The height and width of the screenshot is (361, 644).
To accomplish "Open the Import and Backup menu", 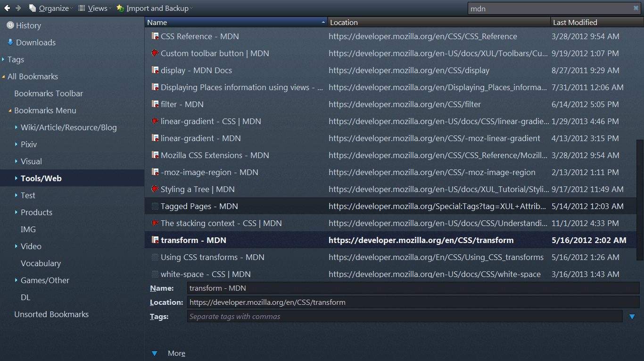I will click(154, 8).
